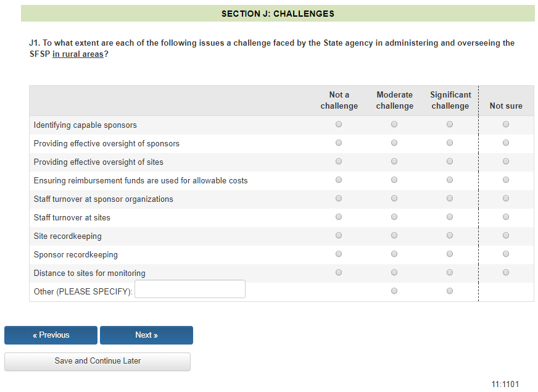Mark allowable costs row as 'Not a challenge'
Screen dimensions: 538x392
tap(339, 180)
